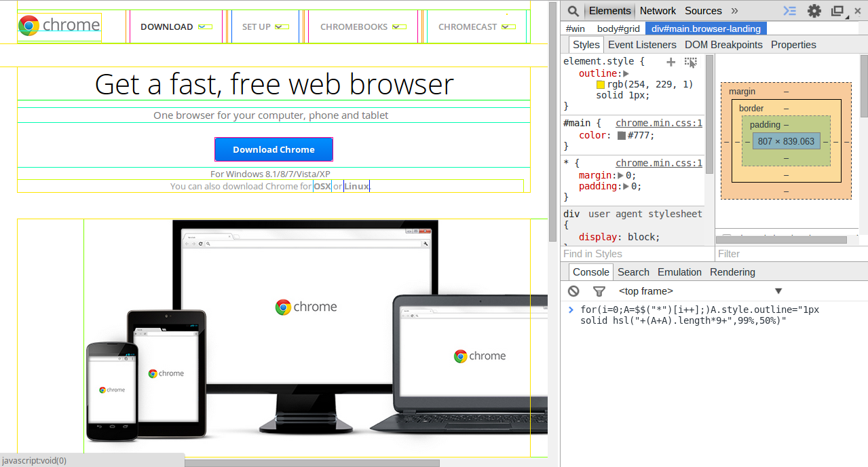This screenshot has height=467, width=868.
Task: Toggle the console drawer icon
Action: point(789,11)
